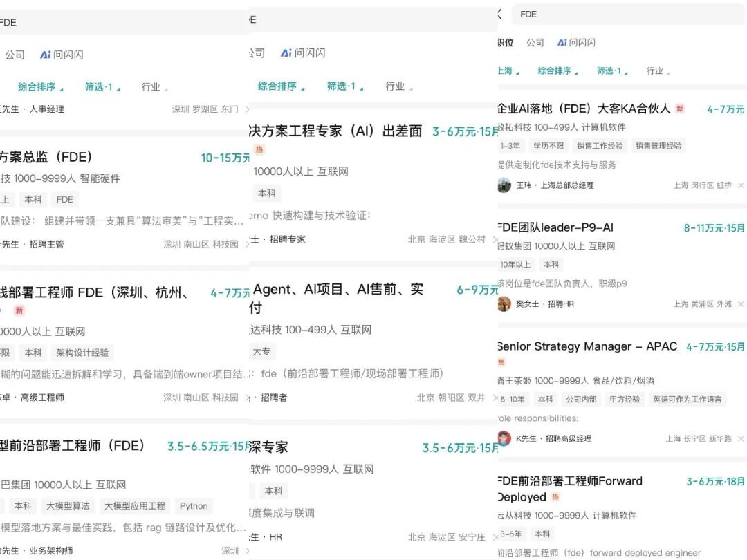Click the 大模型算法 tag
This screenshot has height=560, width=747.
[68, 506]
